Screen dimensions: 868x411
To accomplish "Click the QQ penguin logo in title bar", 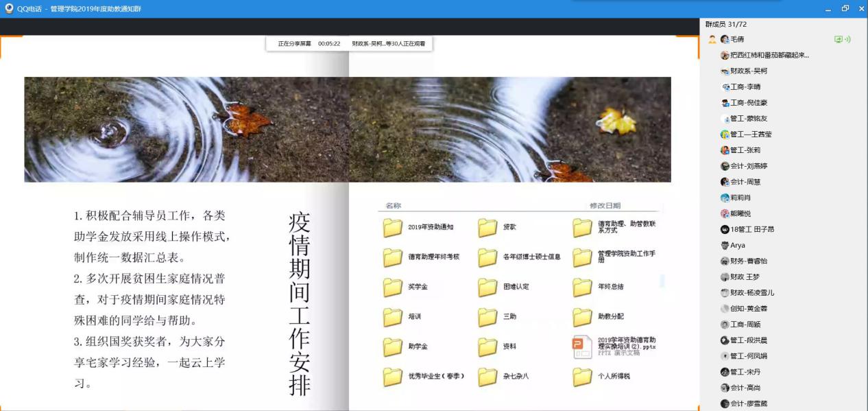I will (9, 8).
